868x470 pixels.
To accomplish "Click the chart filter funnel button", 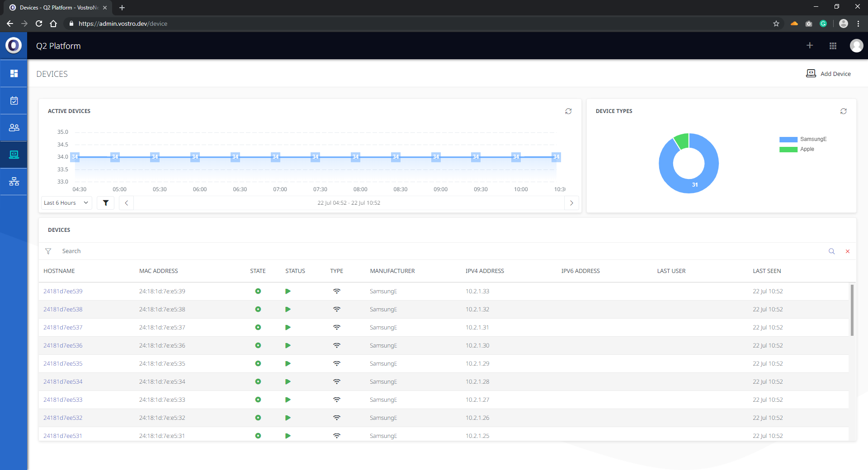I will (106, 203).
